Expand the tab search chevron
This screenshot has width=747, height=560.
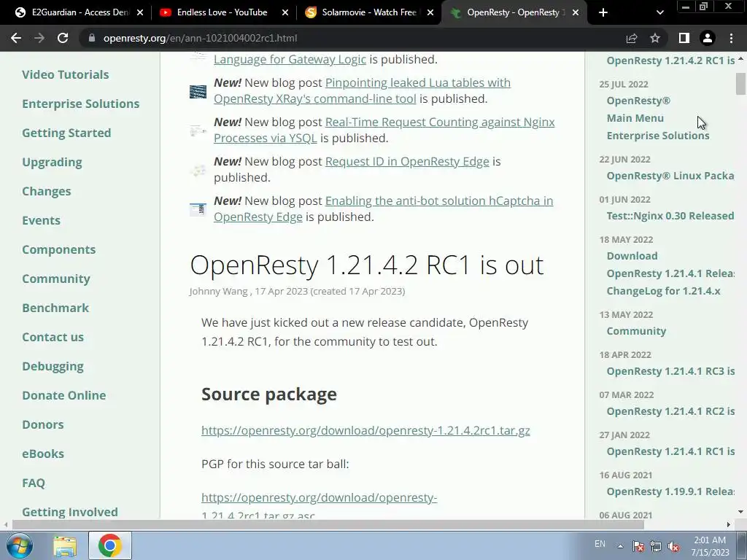tap(659, 12)
